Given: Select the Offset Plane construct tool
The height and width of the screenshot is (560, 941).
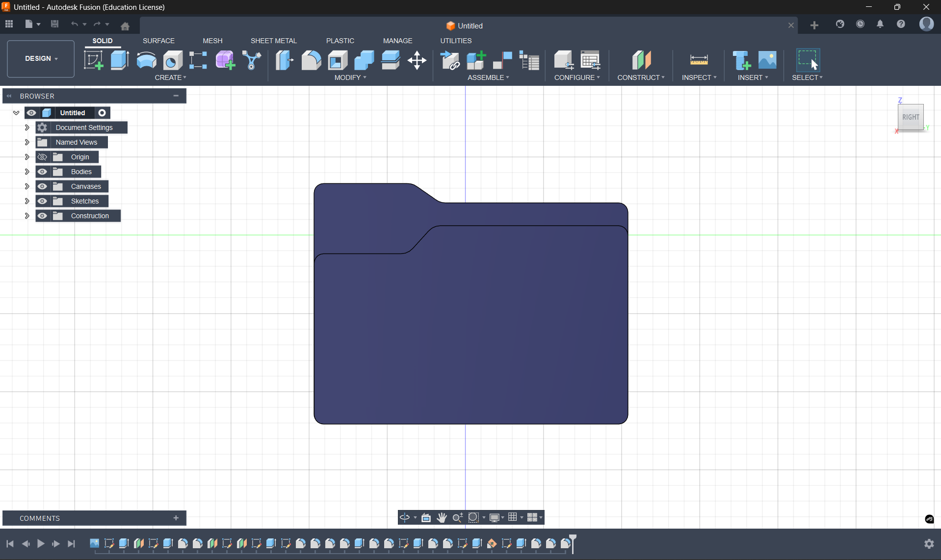Looking at the screenshot, I should pos(641,60).
